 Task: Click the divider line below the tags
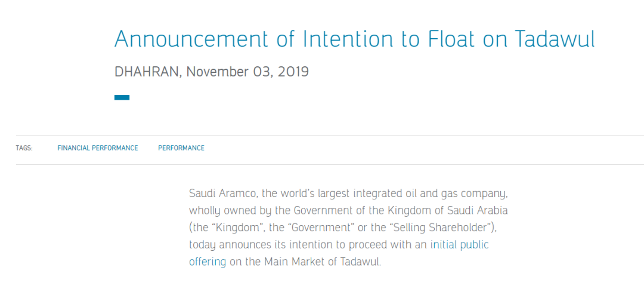330,164
